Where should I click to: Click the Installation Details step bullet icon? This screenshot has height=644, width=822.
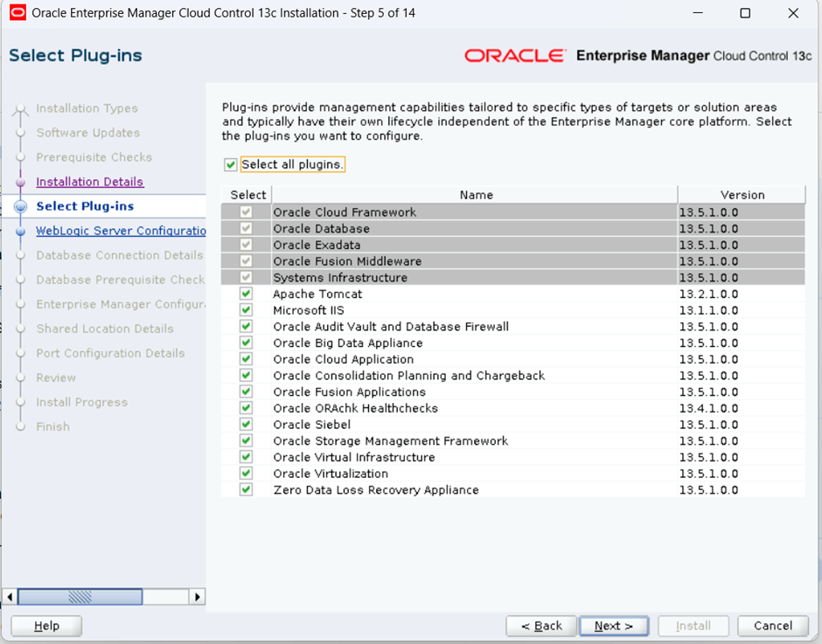pyautogui.click(x=20, y=183)
